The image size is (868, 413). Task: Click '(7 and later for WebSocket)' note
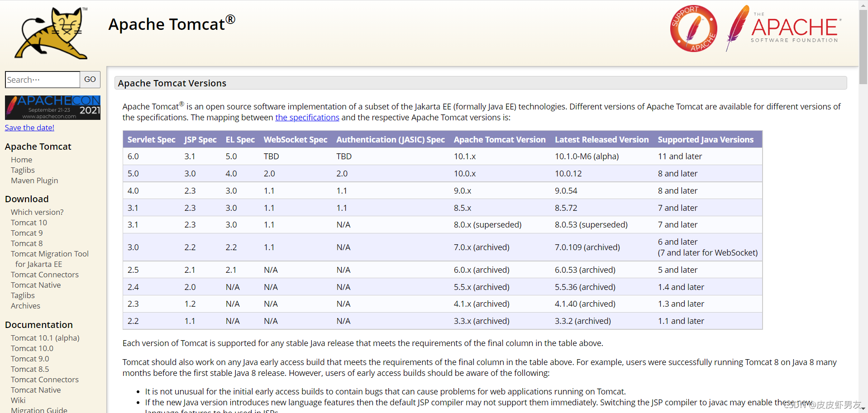(707, 253)
